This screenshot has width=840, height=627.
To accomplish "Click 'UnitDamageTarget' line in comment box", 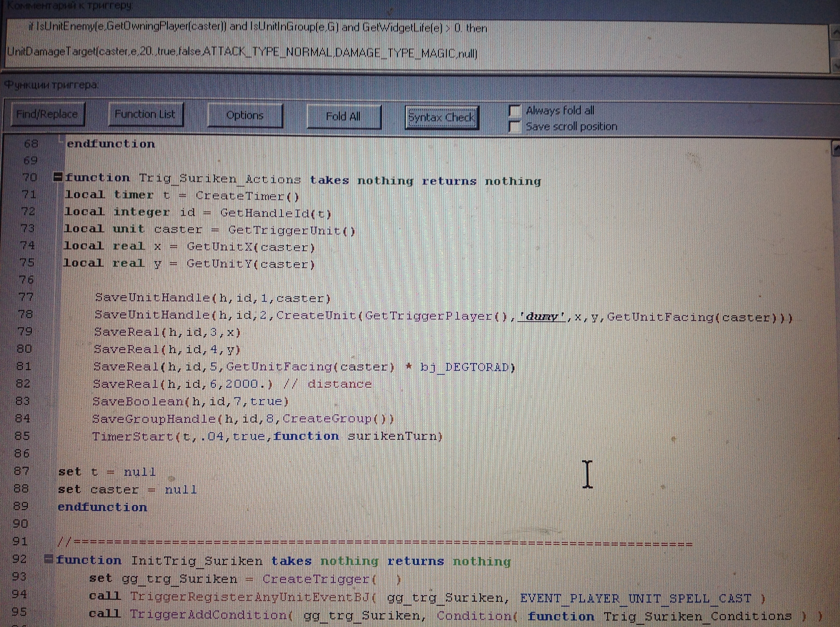I will [242, 53].
